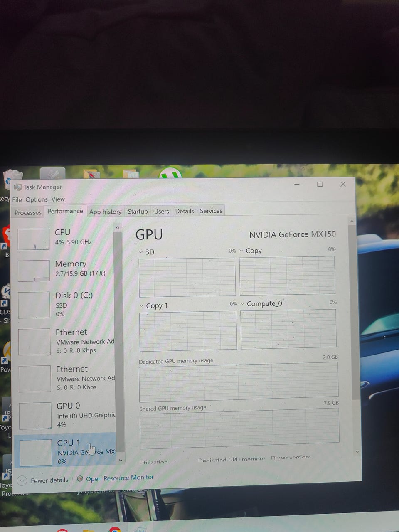Select the Memory performance entry
The height and width of the screenshot is (532, 399).
point(66,270)
